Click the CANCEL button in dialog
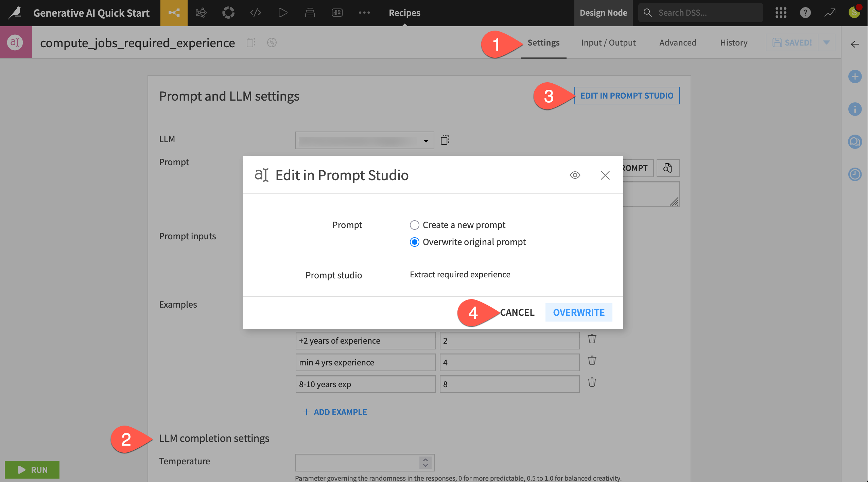868x482 pixels. click(517, 312)
